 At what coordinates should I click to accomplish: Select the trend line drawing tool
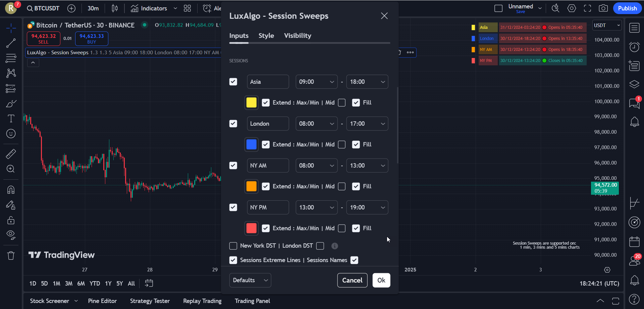(x=11, y=43)
